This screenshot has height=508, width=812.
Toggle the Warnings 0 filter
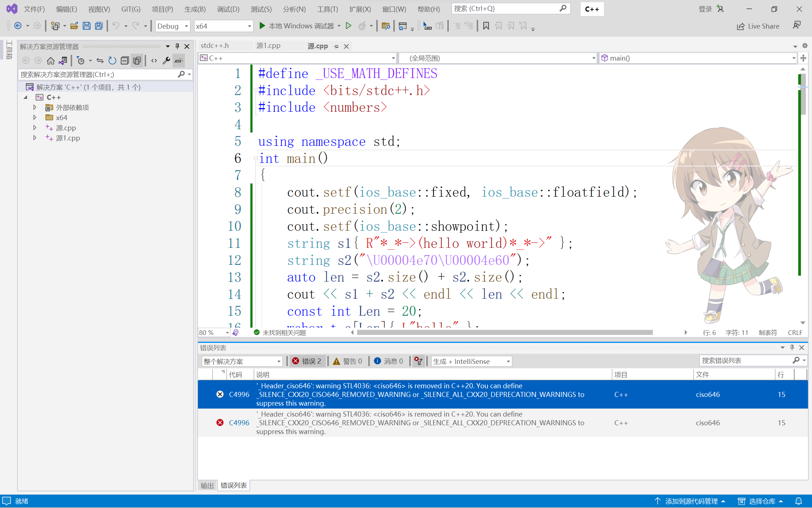[348, 361]
